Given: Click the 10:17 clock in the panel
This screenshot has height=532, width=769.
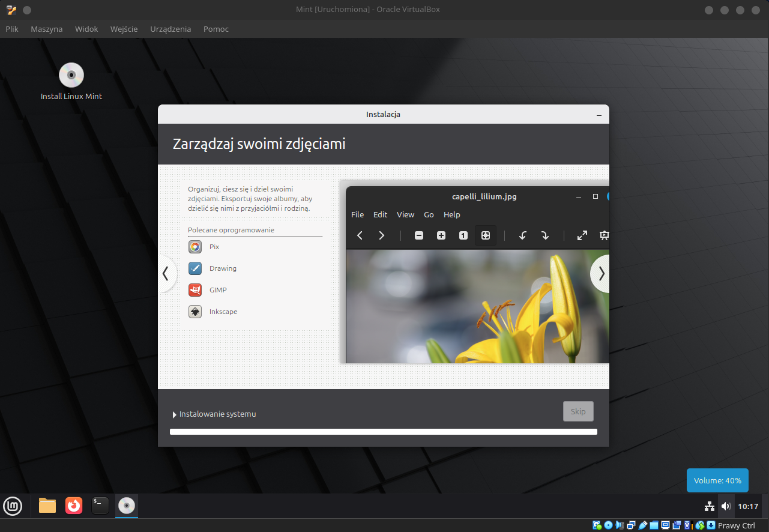Looking at the screenshot, I should coord(748,506).
